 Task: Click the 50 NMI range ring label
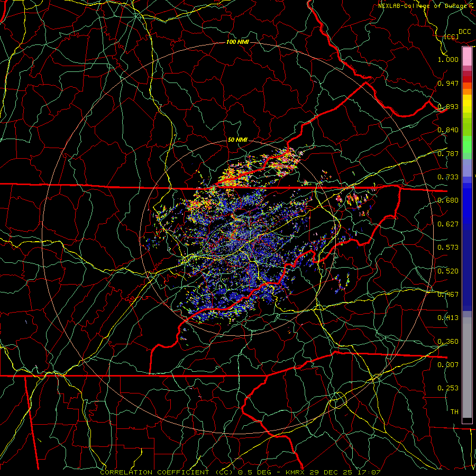(x=237, y=140)
